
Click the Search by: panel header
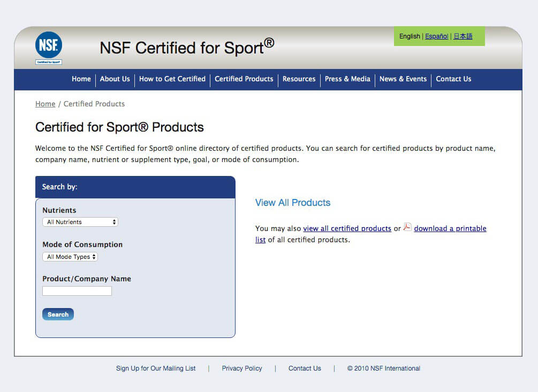coord(135,187)
